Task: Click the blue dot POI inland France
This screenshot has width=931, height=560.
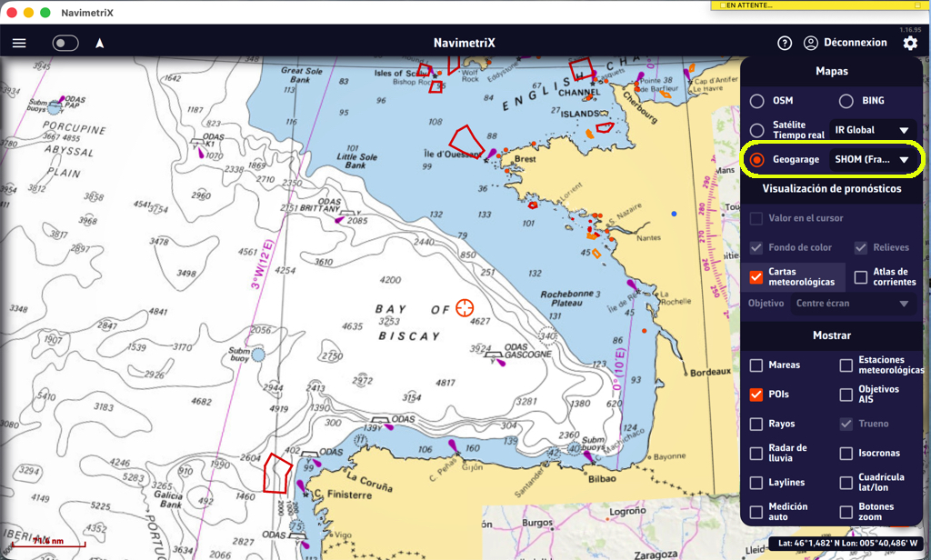Action: click(674, 214)
